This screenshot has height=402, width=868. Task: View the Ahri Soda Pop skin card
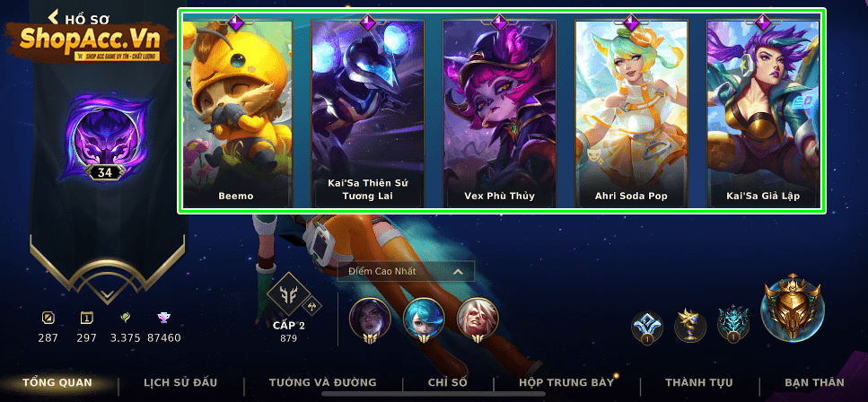point(631,112)
